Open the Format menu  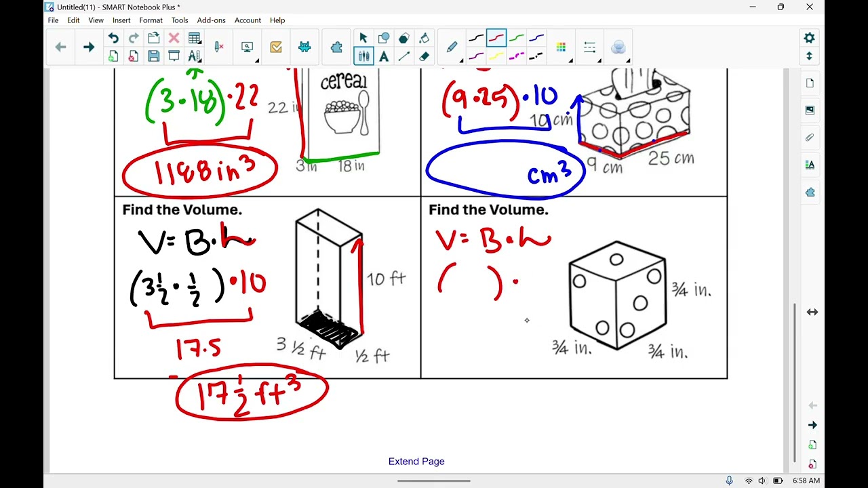tap(151, 20)
